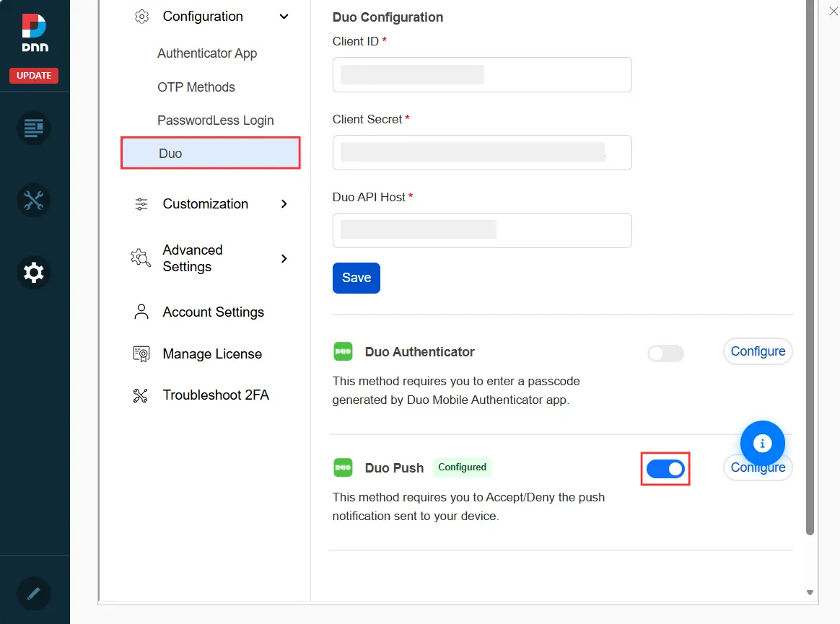The height and width of the screenshot is (624, 840).
Task: Open Authenticator App menu item
Action: (207, 53)
